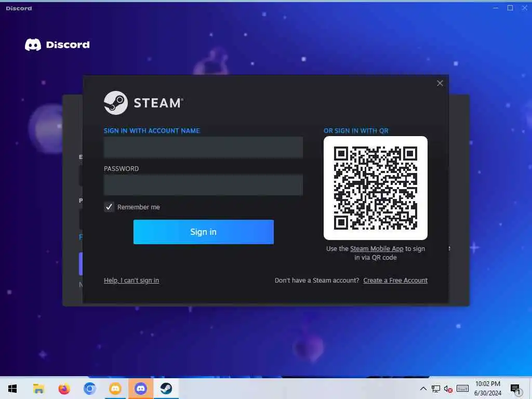Viewport: 532px width, 399px height.
Task: Open the Create a Free Account link
Action: click(x=395, y=280)
